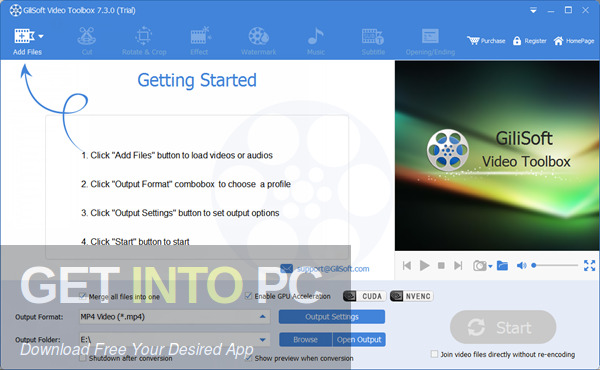Image resolution: width=600 pixels, height=370 pixels.
Task: Click the CUDA badge
Action: pos(365,296)
